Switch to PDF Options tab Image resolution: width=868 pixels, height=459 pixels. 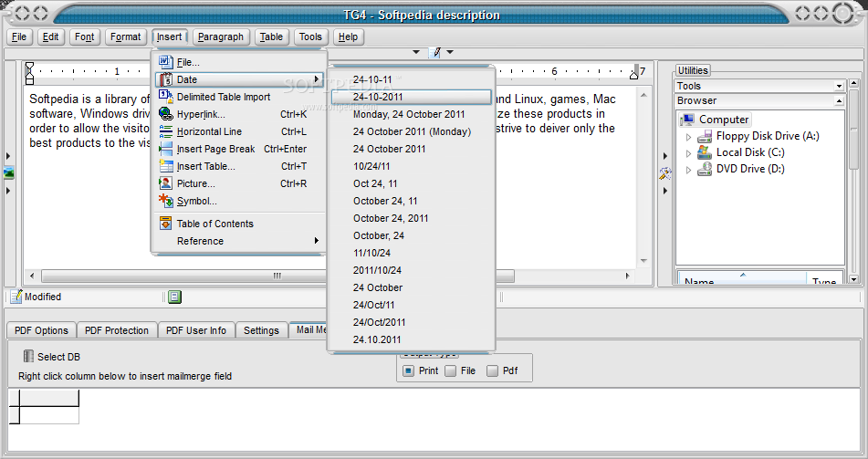[x=41, y=330]
